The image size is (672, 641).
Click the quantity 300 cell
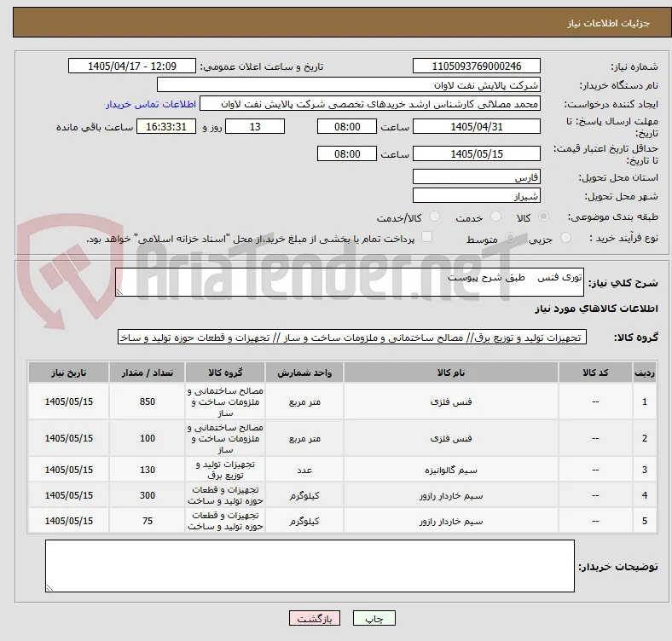147,495
